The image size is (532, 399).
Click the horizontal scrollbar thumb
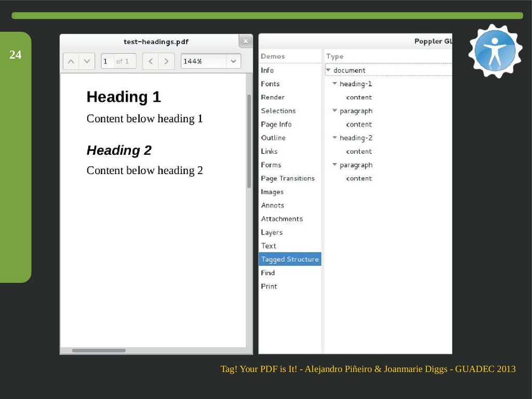(x=99, y=351)
